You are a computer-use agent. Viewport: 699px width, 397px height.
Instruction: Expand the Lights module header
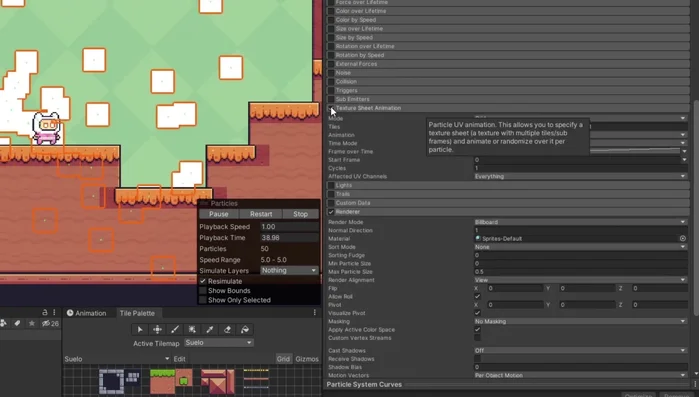tap(508, 185)
